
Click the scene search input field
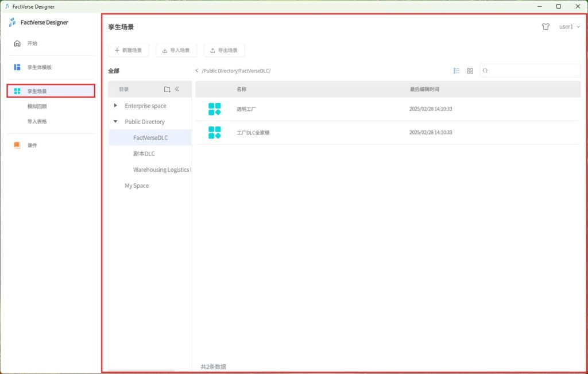coord(533,71)
